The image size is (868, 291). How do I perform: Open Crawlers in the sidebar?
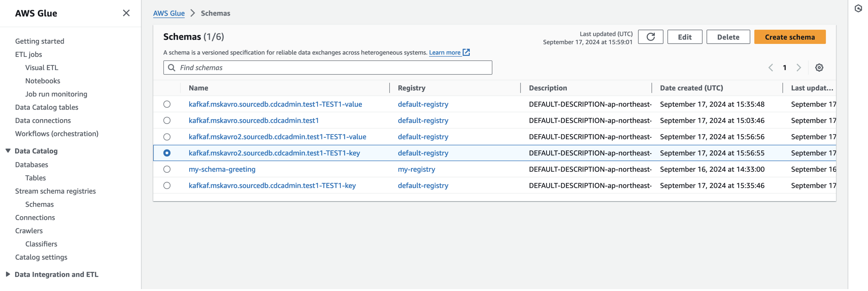[x=29, y=231]
